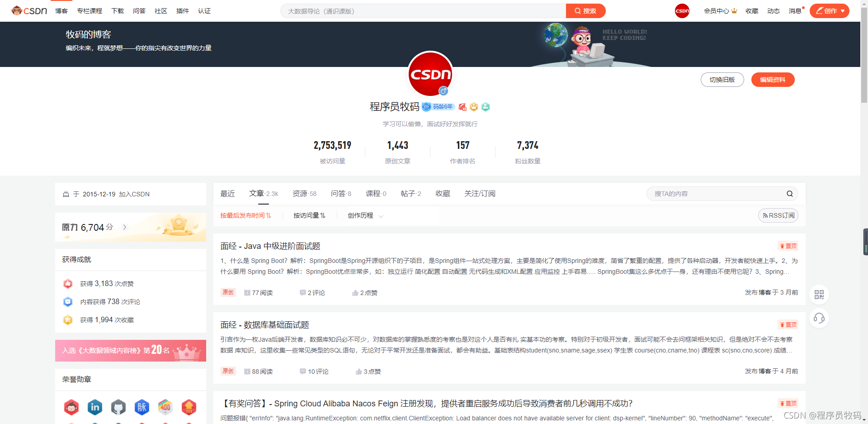
Task: Expand the 创作历程 dropdown
Action: point(365,216)
